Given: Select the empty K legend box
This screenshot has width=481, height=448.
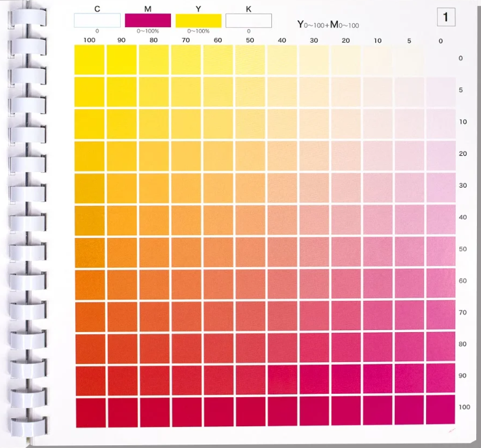Looking at the screenshot, I should click(x=248, y=20).
